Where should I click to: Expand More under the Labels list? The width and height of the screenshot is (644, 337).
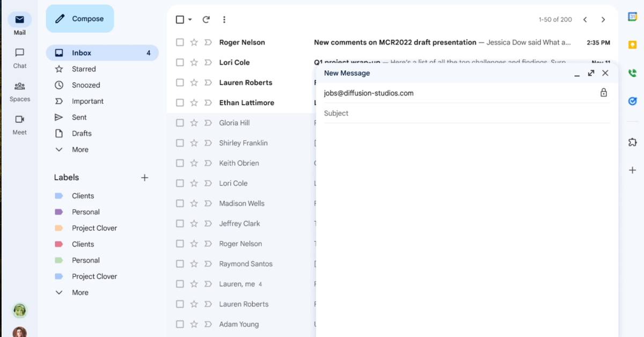[80, 292]
